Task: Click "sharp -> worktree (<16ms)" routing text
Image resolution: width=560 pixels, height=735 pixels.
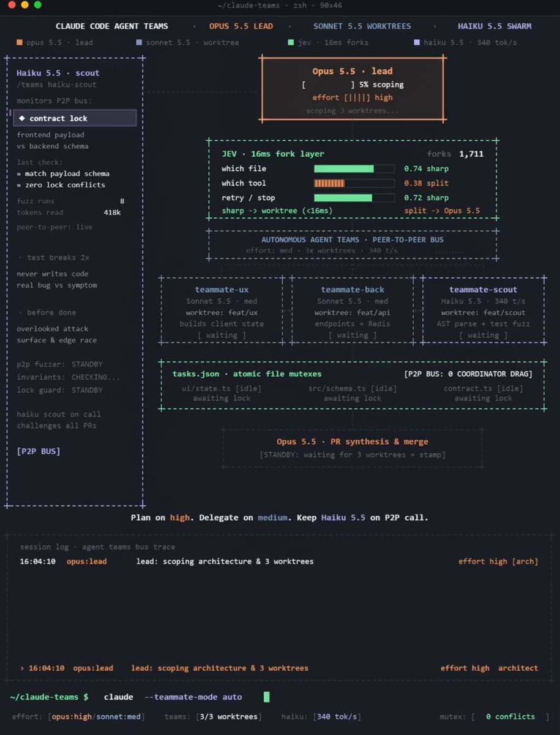Action: coord(277,211)
